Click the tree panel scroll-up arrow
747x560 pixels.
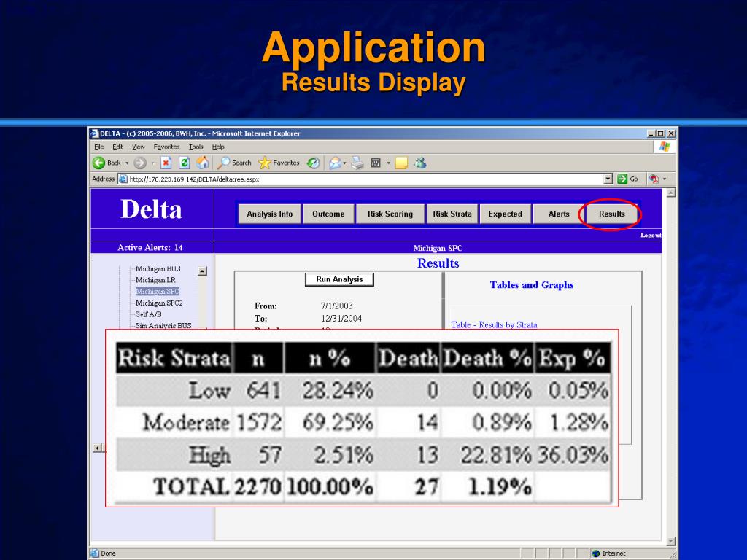point(203,271)
